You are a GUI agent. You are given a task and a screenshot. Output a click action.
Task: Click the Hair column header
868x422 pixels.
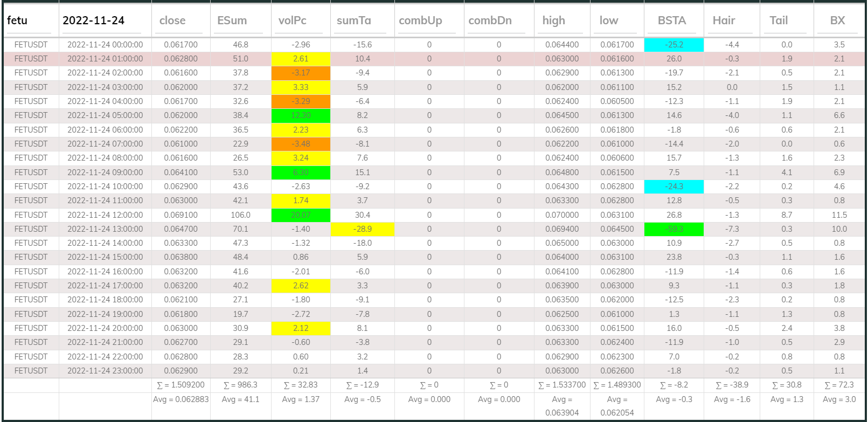tap(724, 20)
